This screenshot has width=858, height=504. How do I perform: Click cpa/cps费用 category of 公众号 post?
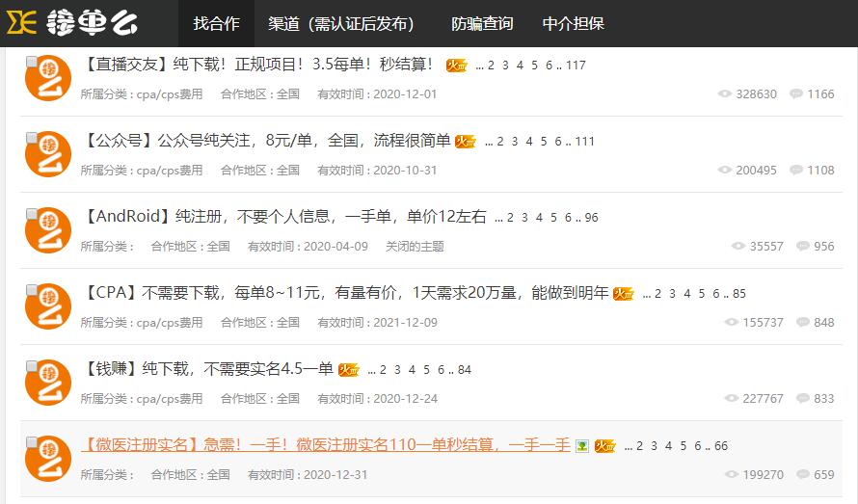tap(170, 171)
